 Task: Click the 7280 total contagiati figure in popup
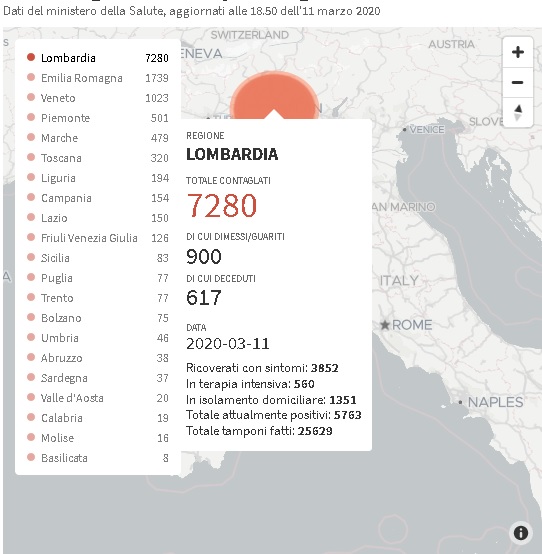tap(222, 205)
